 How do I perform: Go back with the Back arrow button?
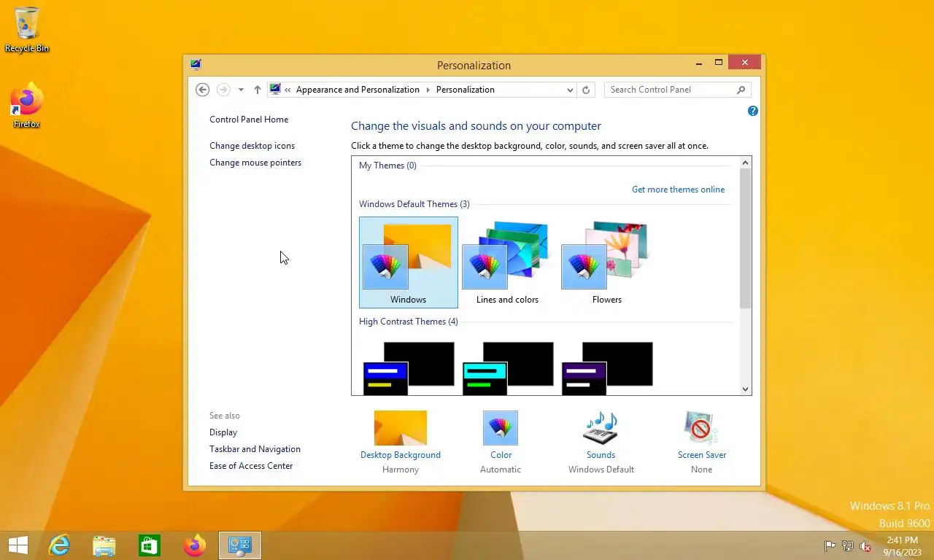(x=203, y=90)
